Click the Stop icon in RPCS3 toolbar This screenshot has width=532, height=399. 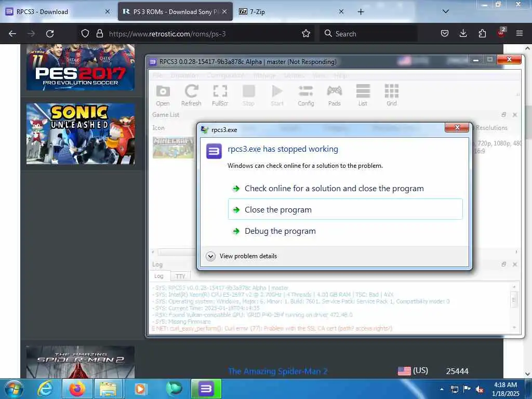248,96
